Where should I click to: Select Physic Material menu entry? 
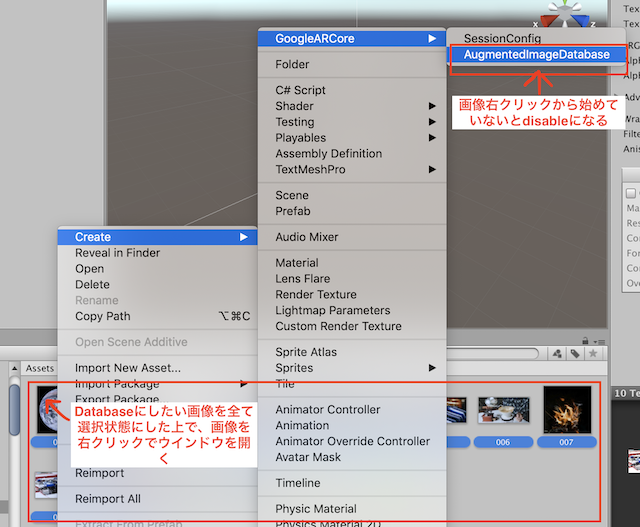tap(352, 509)
